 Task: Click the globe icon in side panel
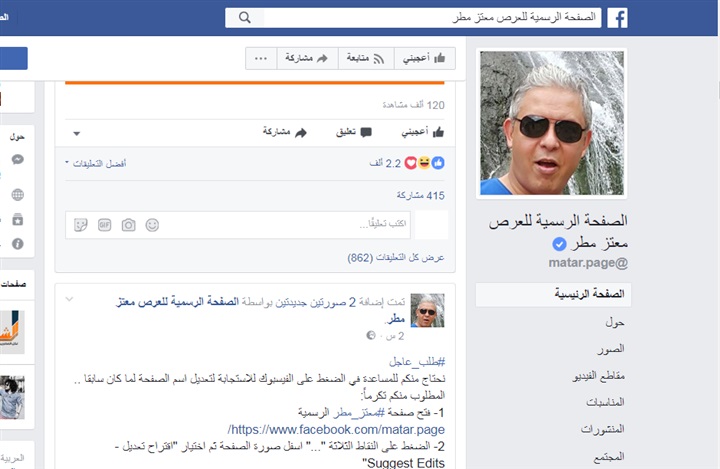coord(17,195)
